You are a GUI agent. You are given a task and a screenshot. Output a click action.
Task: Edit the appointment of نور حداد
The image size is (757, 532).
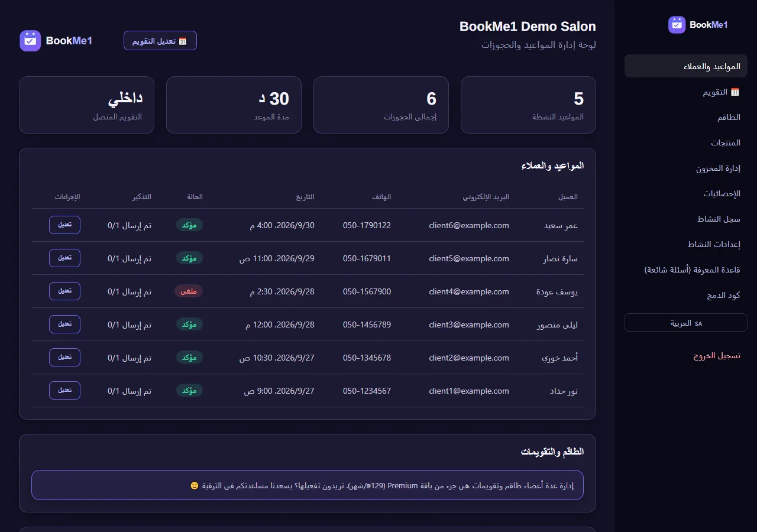(64, 391)
